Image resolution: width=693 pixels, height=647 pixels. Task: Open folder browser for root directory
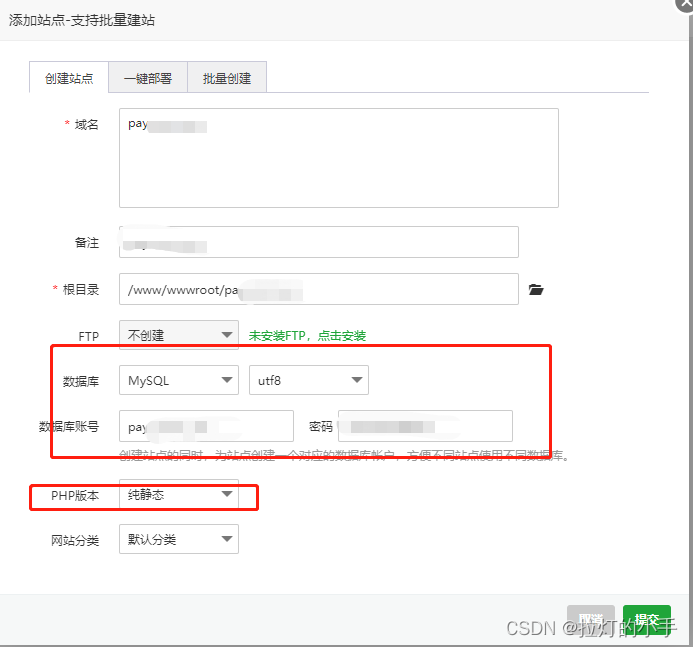click(x=536, y=289)
